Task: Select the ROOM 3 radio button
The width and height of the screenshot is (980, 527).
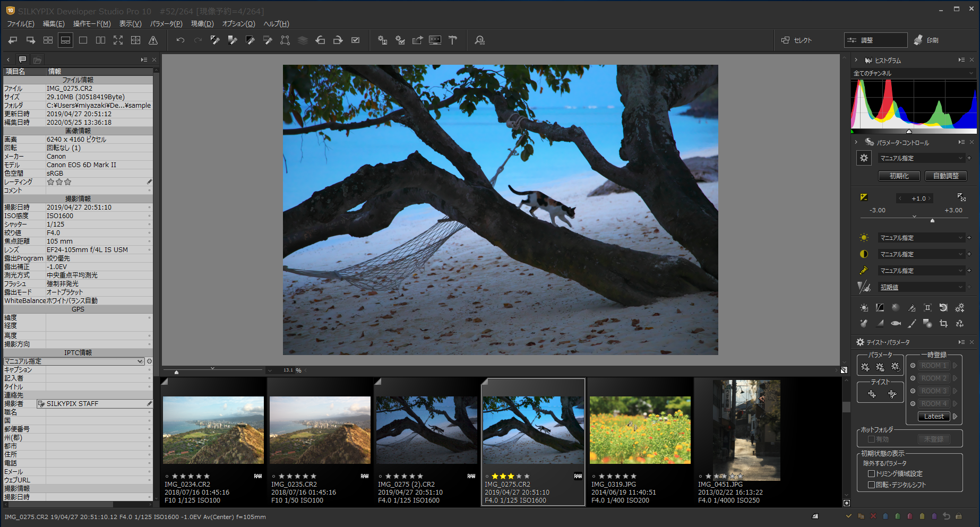Action: [x=913, y=391]
